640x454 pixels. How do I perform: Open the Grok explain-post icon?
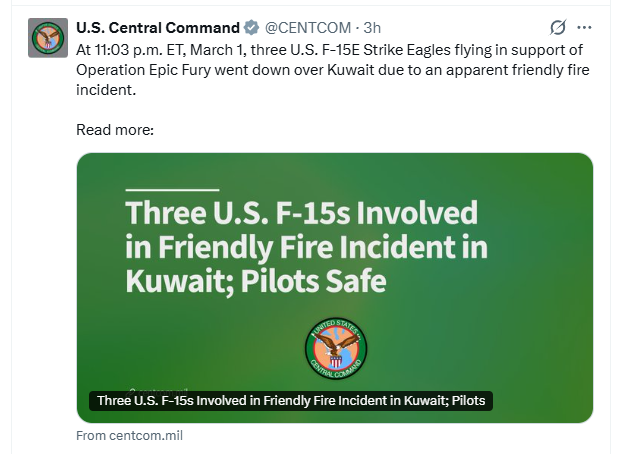click(x=559, y=27)
